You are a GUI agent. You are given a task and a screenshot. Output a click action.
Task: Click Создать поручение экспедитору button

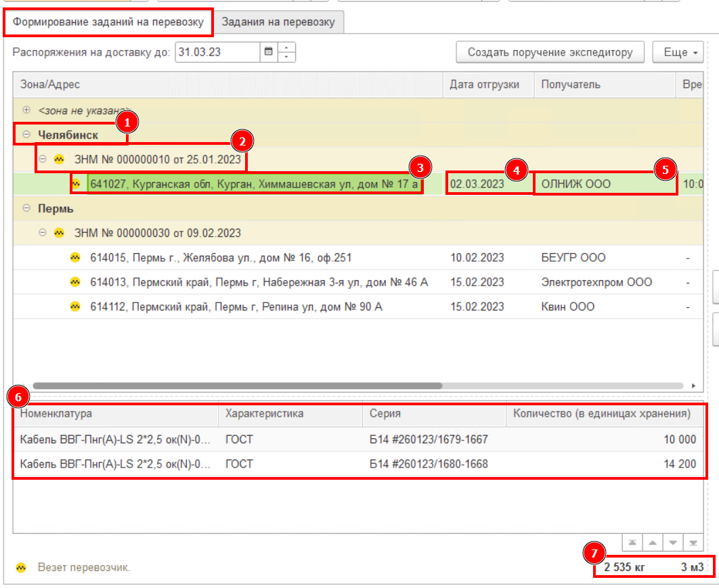[550, 52]
